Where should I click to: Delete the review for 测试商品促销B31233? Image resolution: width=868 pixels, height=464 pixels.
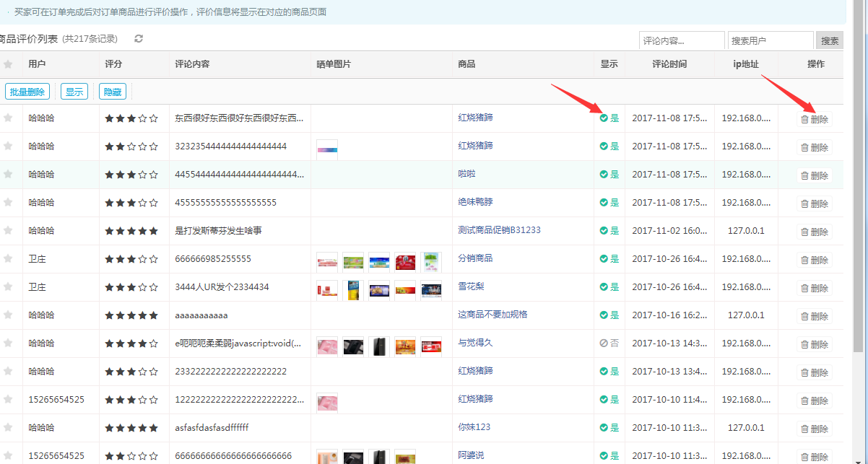pos(814,232)
